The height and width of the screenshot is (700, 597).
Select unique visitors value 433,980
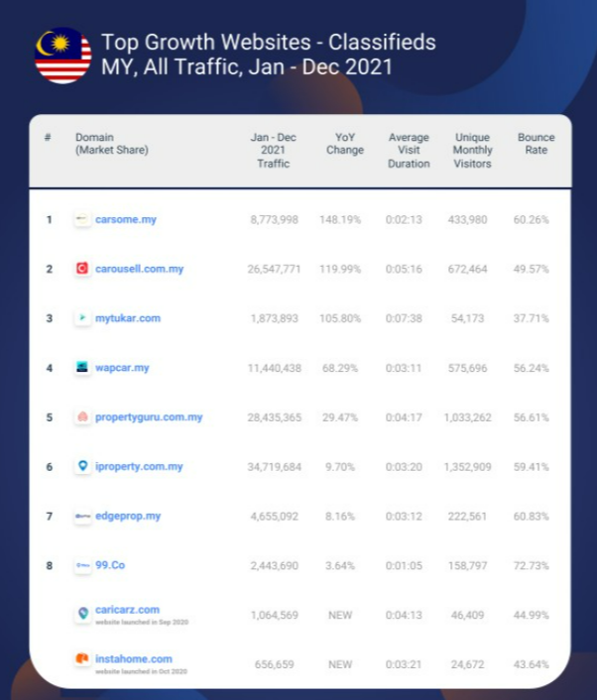pos(467,220)
